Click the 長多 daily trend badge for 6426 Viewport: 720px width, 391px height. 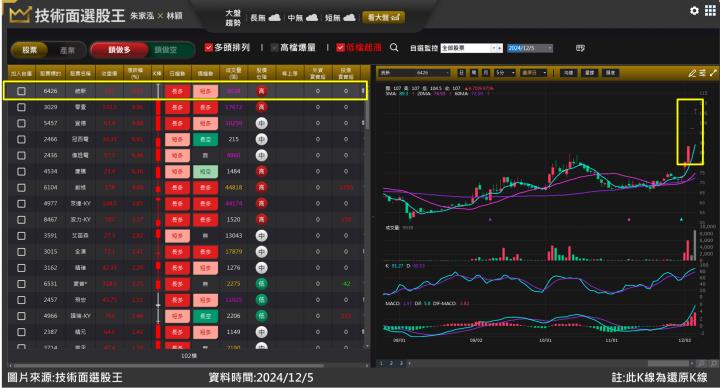pyautogui.click(x=177, y=91)
